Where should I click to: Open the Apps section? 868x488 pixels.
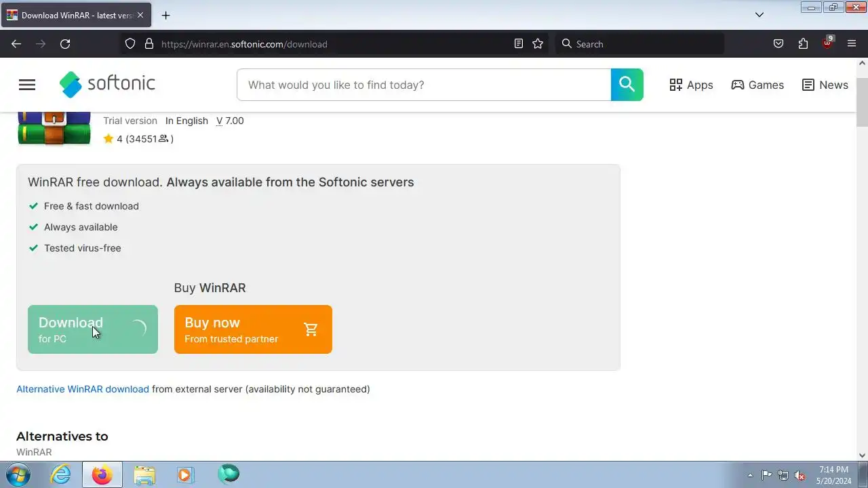pyautogui.click(x=691, y=85)
